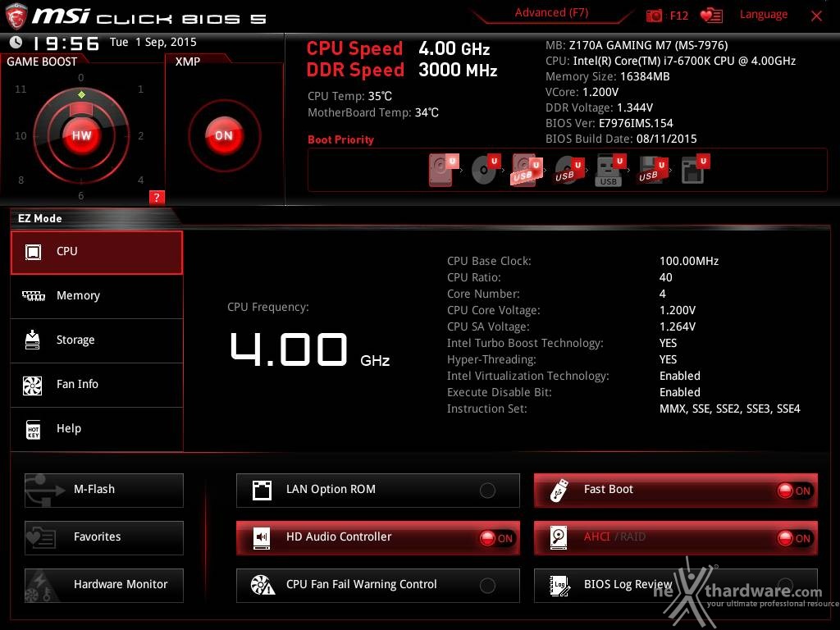Open the M-Flash utility
Screen dimensions: 840x630
coord(104,491)
